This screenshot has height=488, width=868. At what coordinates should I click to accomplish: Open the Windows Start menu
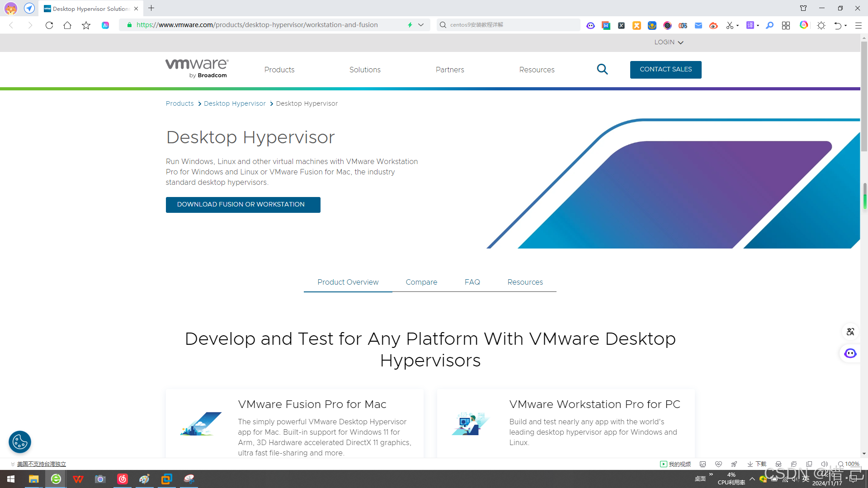11,479
